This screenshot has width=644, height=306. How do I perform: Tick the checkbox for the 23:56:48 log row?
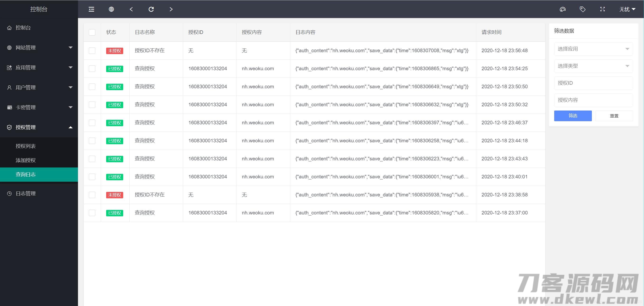coord(92,51)
